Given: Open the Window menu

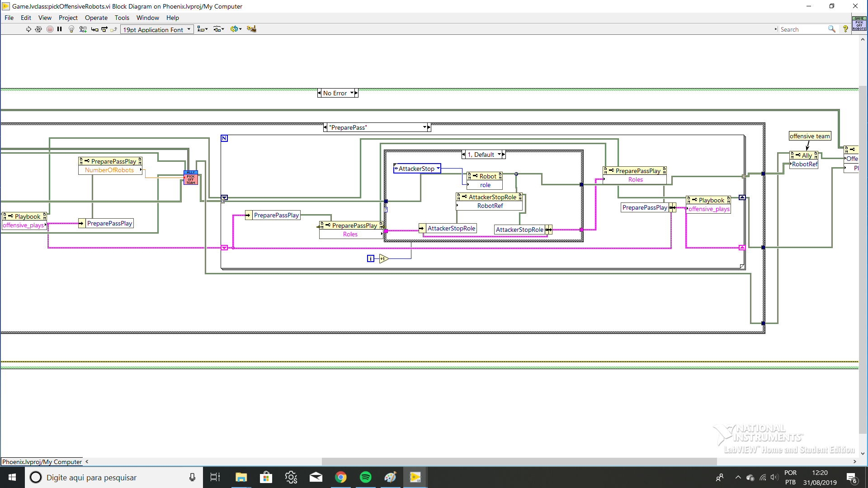Looking at the screenshot, I should click(148, 18).
